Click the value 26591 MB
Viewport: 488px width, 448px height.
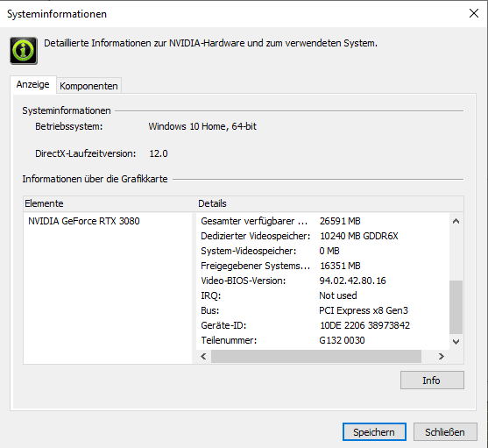tap(340, 221)
